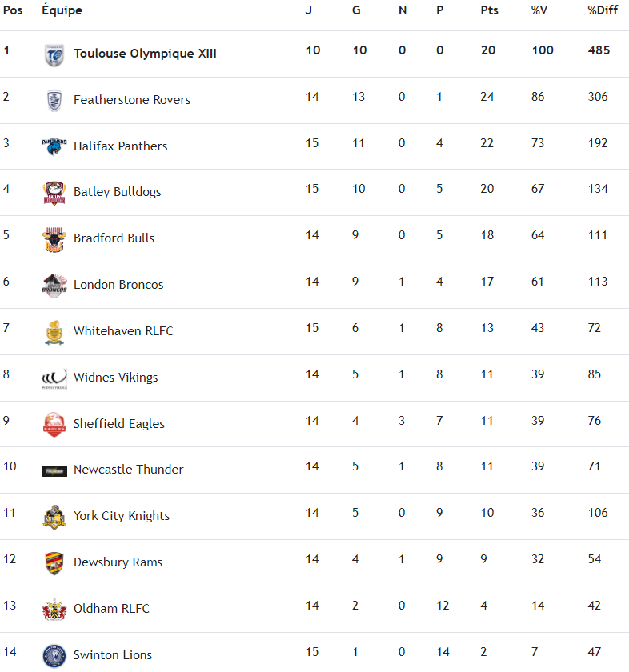Select the York City Knights crest
Screen dimensions: 629x672
tap(54, 516)
